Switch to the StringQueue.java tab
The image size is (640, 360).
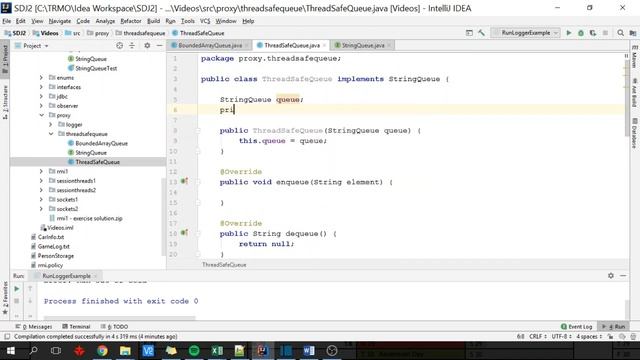[363, 45]
